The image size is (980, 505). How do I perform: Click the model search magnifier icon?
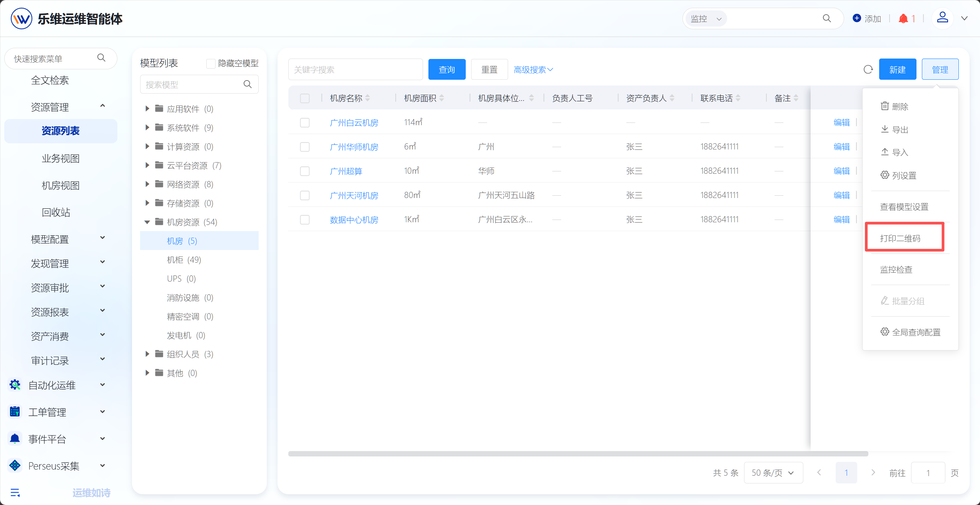click(248, 84)
